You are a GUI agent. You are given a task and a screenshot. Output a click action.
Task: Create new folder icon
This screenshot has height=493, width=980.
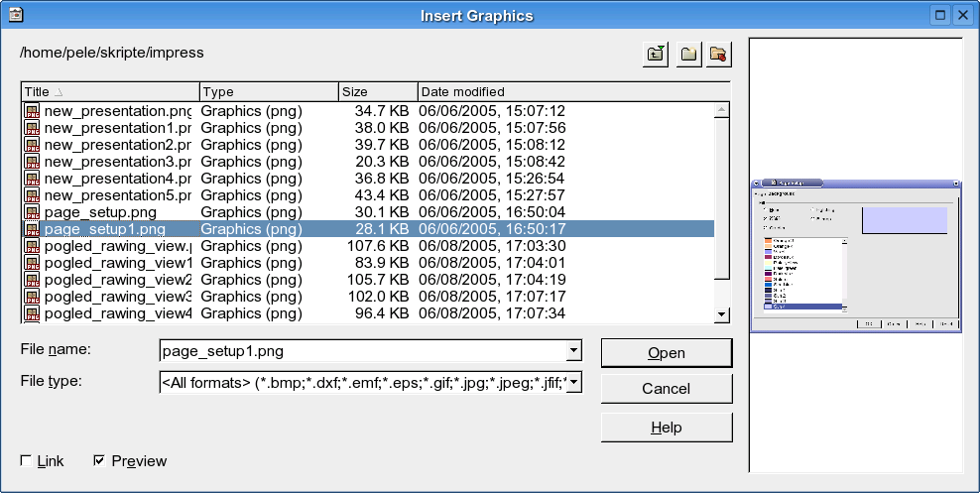[688, 55]
